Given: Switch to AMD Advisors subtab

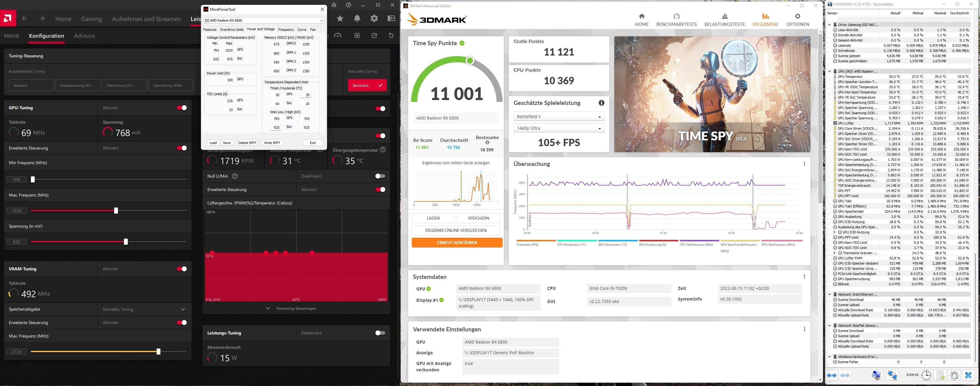Looking at the screenshot, I should tap(84, 36).
